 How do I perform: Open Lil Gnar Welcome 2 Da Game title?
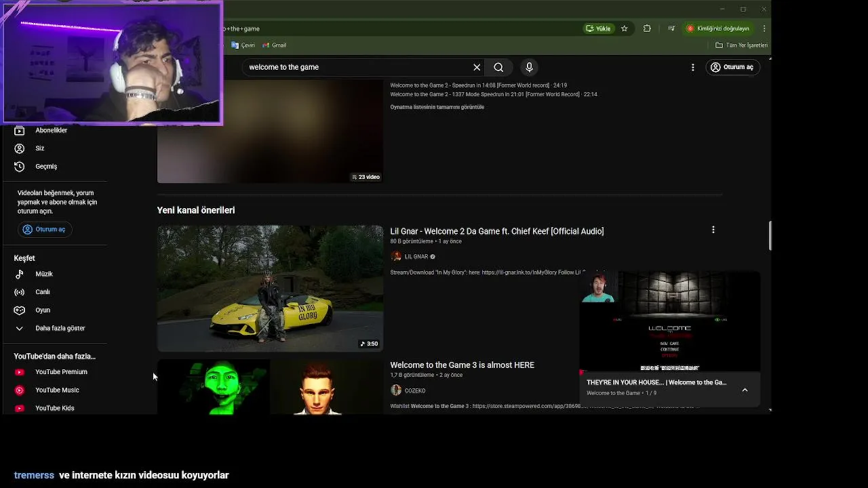pyautogui.click(x=497, y=231)
